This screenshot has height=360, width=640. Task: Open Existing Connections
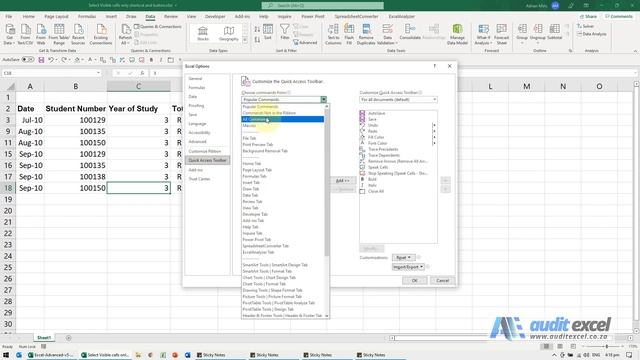(x=101, y=34)
